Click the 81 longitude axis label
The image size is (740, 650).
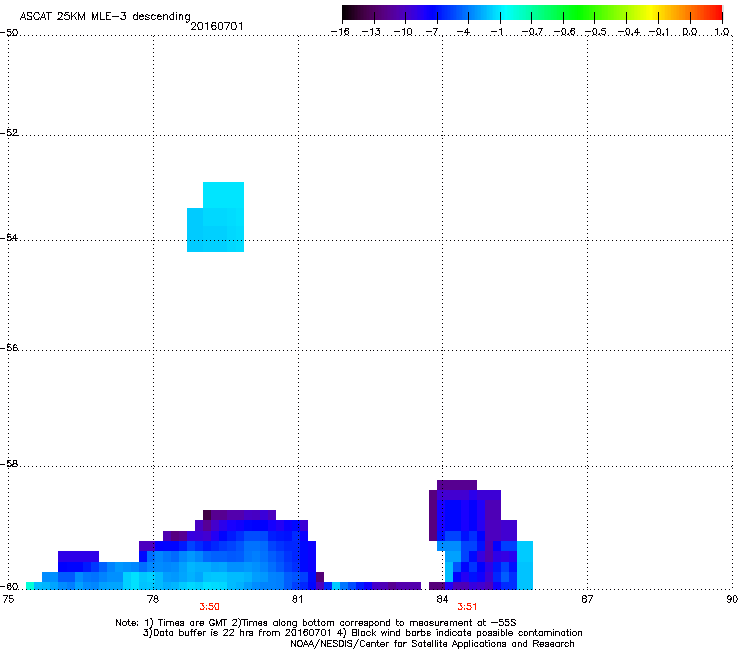pyautogui.click(x=297, y=599)
